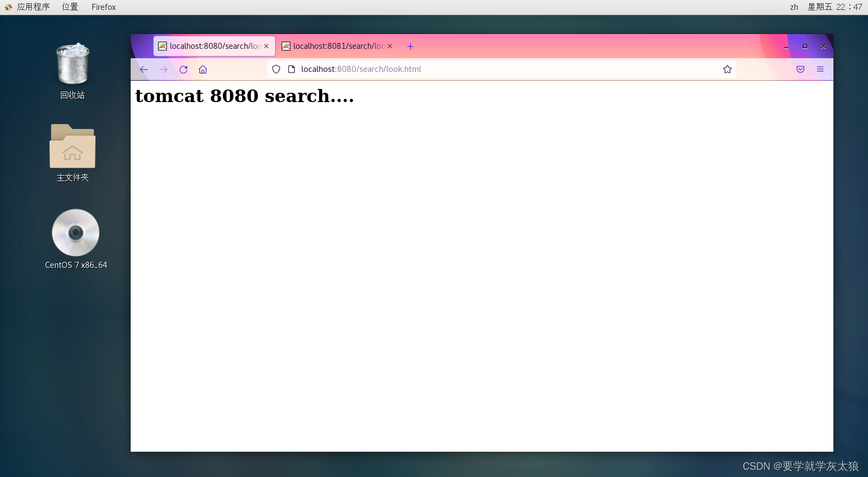Screen dimensions: 868x477
Task: Switch to the localhost:8081/search tab
Action: (x=338, y=46)
